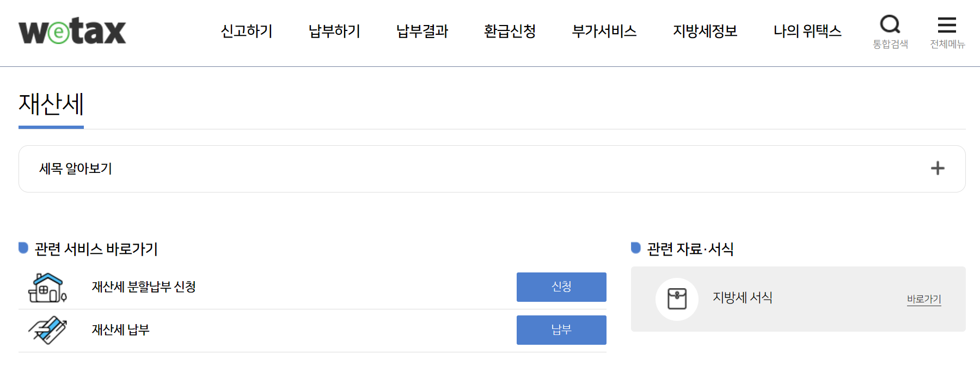Click the 신청 button for 재산세 분할납부 신청
Image resolution: width=980 pixels, height=385 pixels.
pyautogui.click(x=561, y=287)
